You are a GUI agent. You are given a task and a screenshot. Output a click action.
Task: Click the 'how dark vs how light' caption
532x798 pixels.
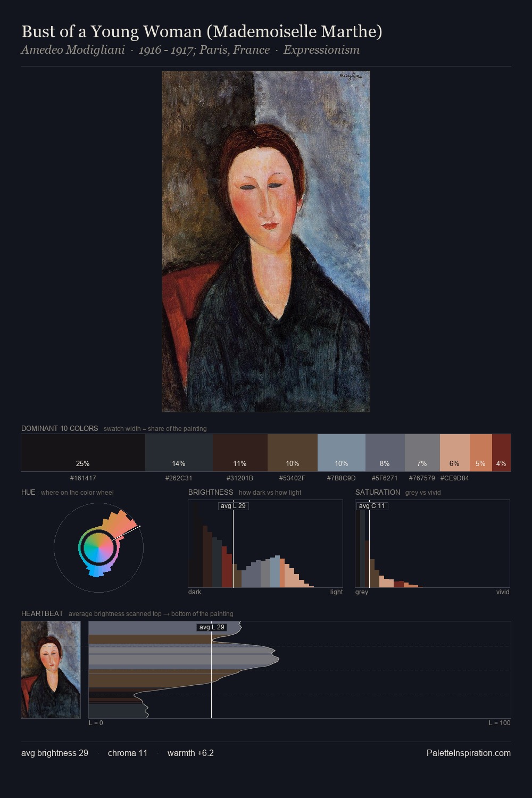tap(270, 492)
